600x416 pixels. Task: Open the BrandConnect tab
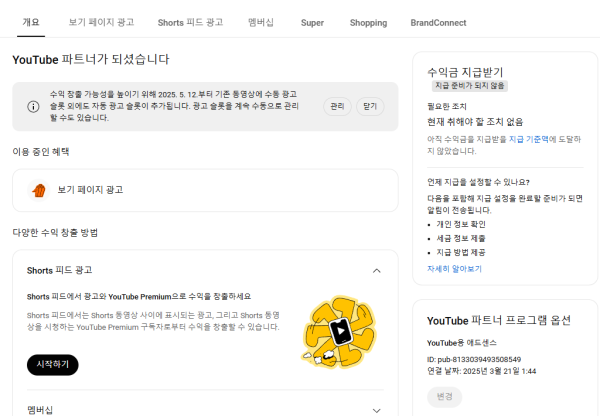pyautogui.click(x=438, y=22)
